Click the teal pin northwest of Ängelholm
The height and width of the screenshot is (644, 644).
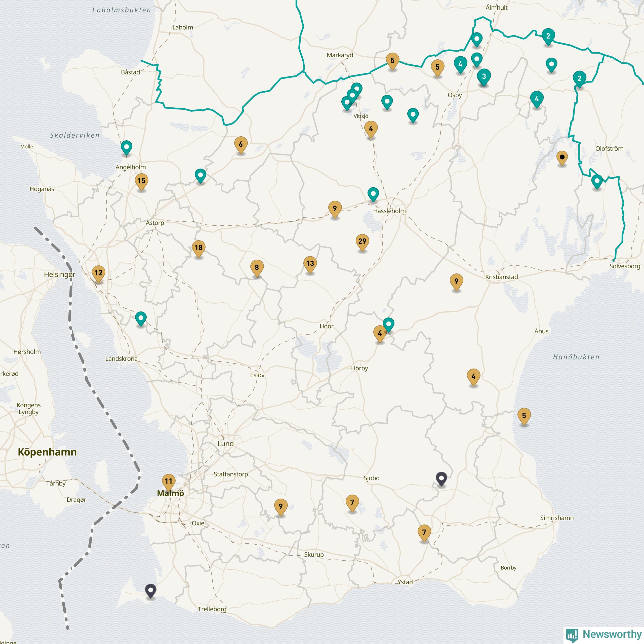126,147
